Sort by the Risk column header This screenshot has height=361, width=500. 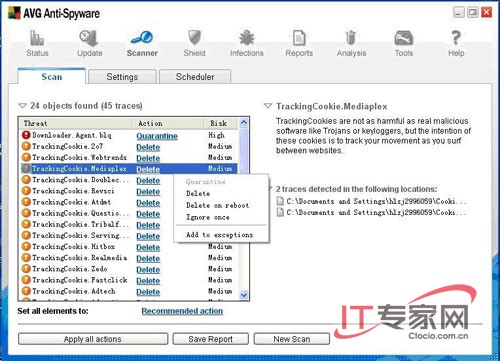pos(221,123)
